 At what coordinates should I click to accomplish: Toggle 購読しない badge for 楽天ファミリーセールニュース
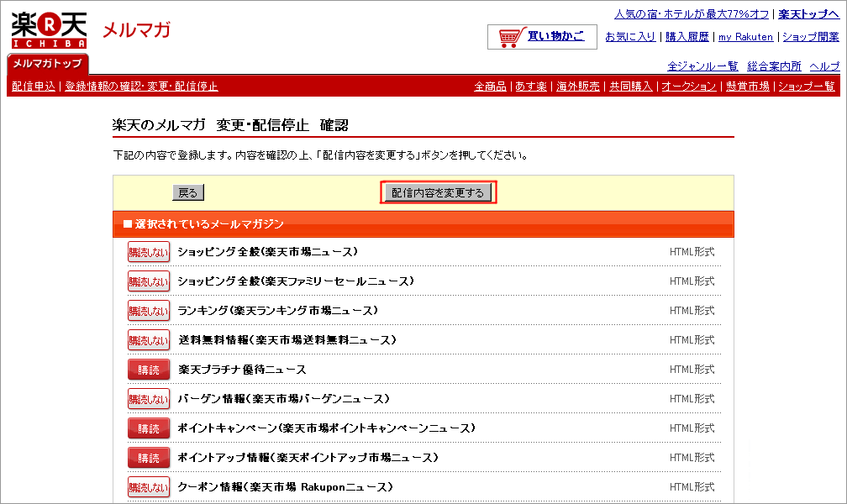[x=149, y=281]
